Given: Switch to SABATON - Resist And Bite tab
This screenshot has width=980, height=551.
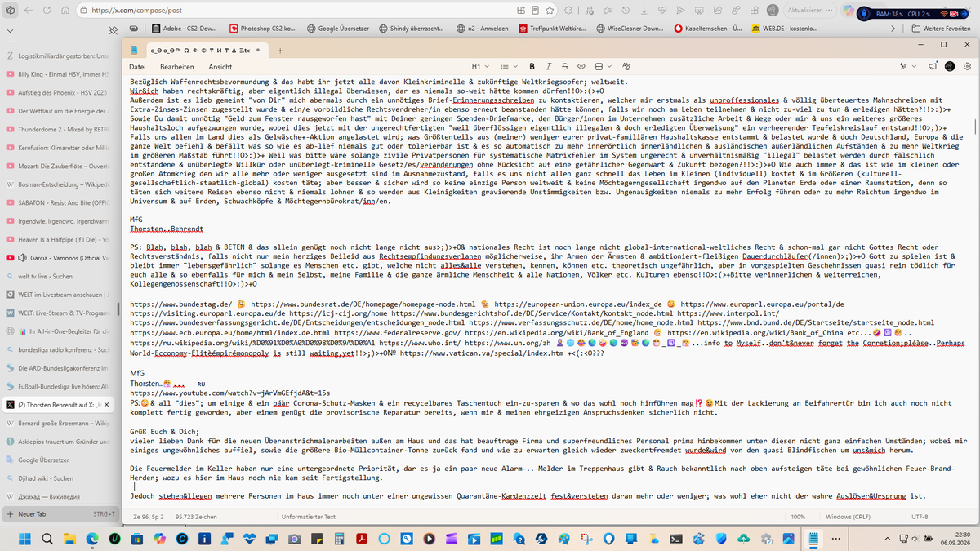Looking at the screenshot, I should [x=59, y=201].
